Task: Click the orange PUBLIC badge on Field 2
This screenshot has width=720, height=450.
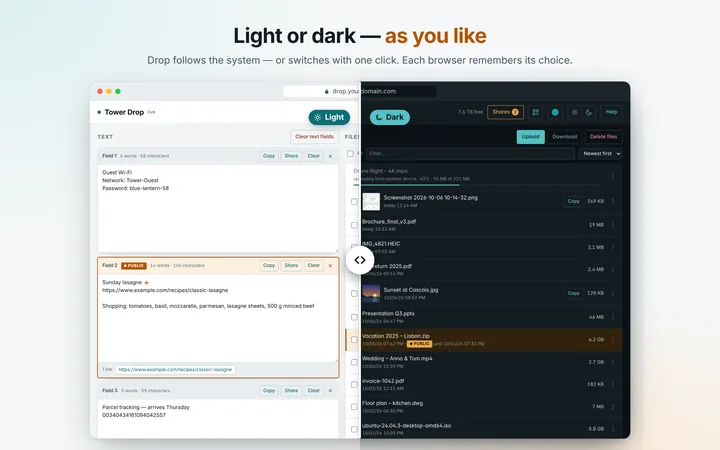Action: pos(134,266)
